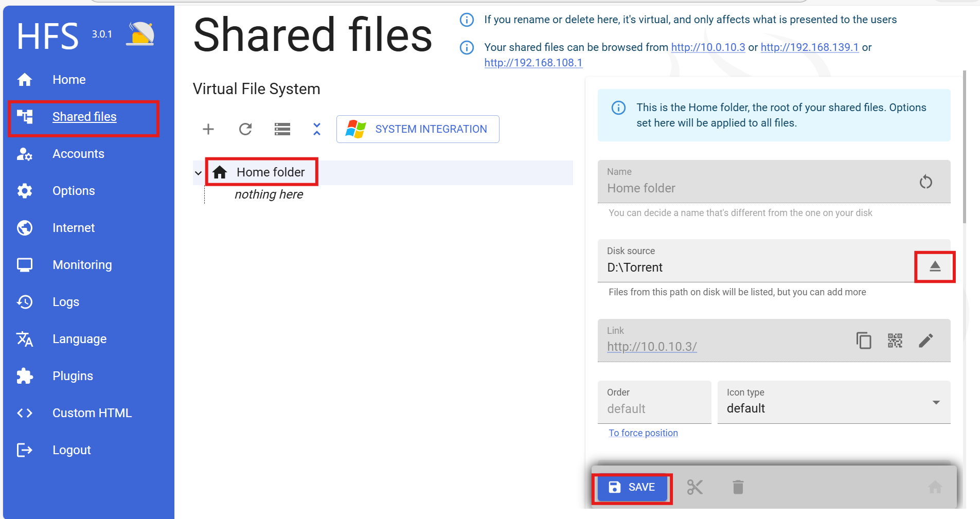This screenshot has width=980, height=519.
Task: Select Home folder in the tree
Action: click(270, 172)
